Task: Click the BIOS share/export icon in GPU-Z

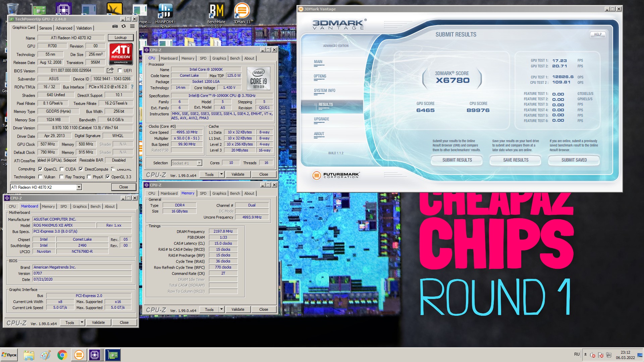Action: click(110, 70)
